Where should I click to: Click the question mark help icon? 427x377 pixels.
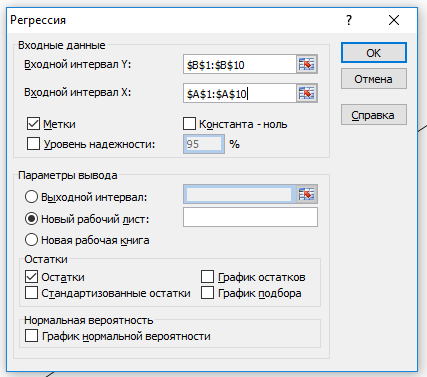(x=349, y=20)
